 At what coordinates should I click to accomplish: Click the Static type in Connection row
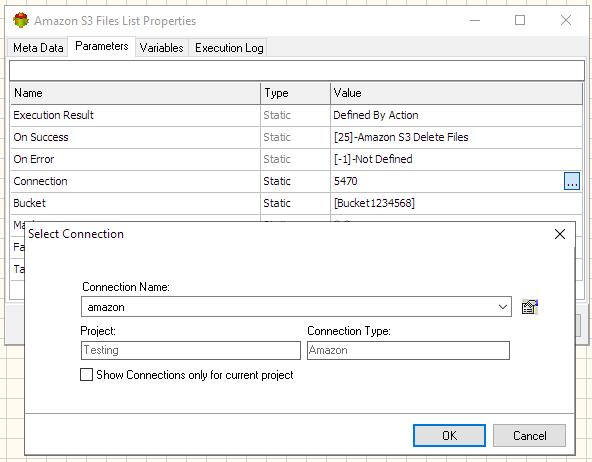[x=277, y=181]
